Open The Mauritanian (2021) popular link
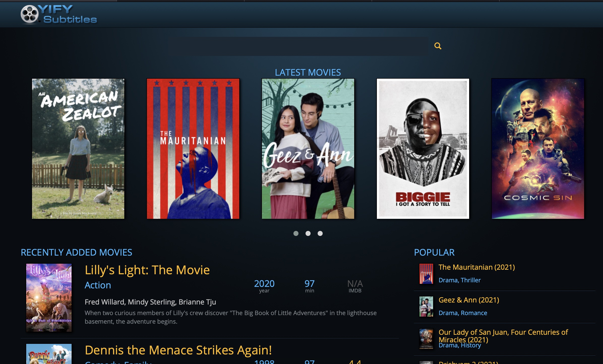Screen dimensions: 603x364 click(476, 267)
